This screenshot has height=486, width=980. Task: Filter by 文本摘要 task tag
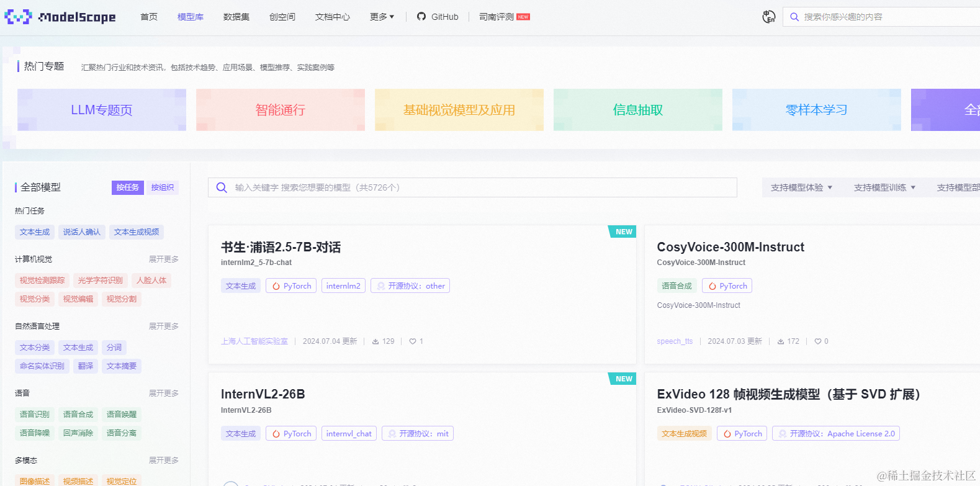[x=122, y=366]
